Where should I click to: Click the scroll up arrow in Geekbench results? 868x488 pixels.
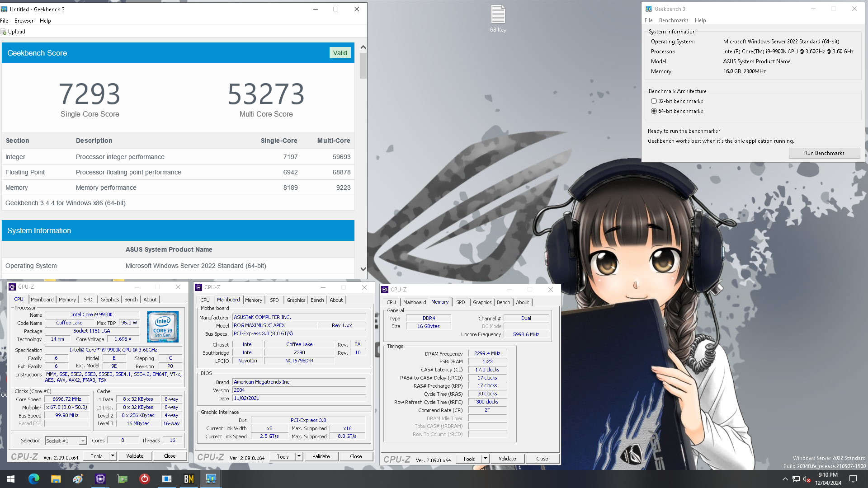point(363,47)
